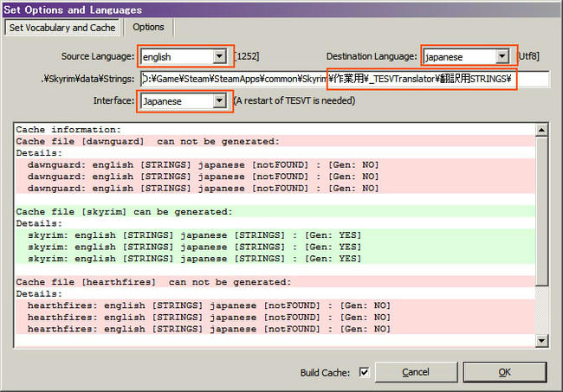Click the Cancel button

tap(416, 372)
